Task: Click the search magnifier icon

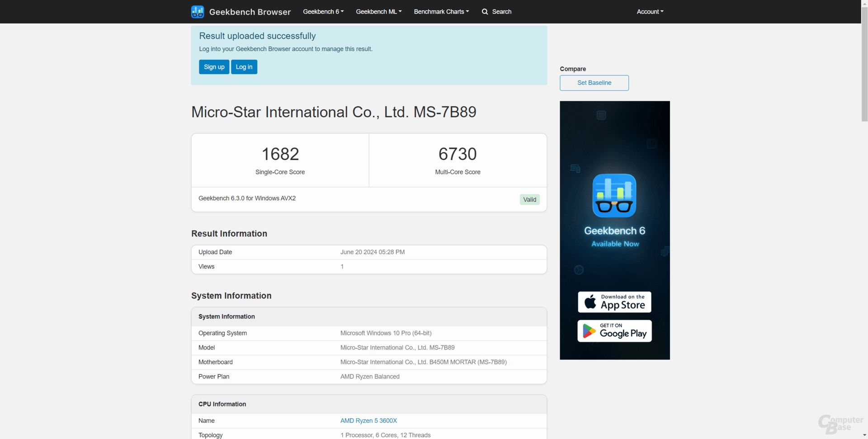Action: coord(485,12)
